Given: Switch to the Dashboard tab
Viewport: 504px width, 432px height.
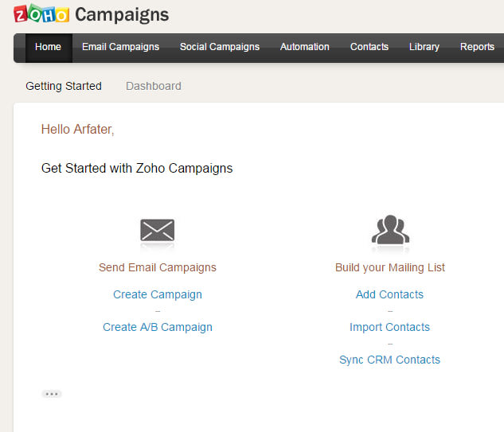Looking at the screenshot, I should coord(154,86).
